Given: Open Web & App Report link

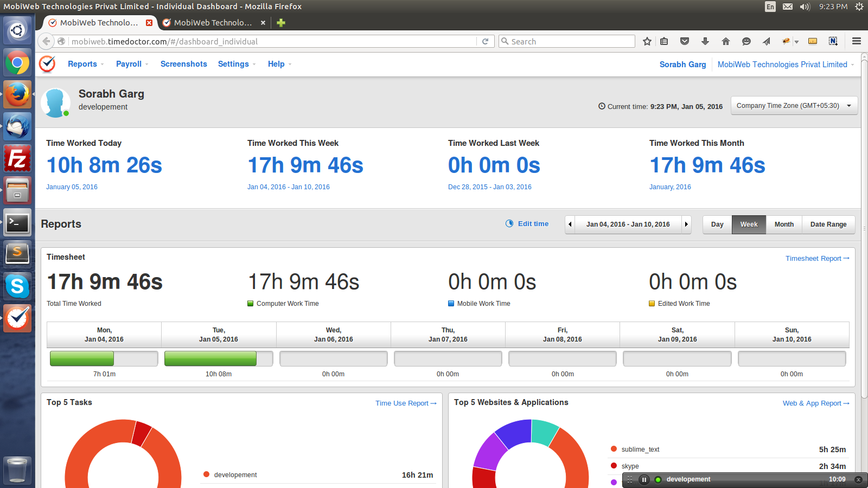Looking at the screenshot, I should click(x=816, y=403).
